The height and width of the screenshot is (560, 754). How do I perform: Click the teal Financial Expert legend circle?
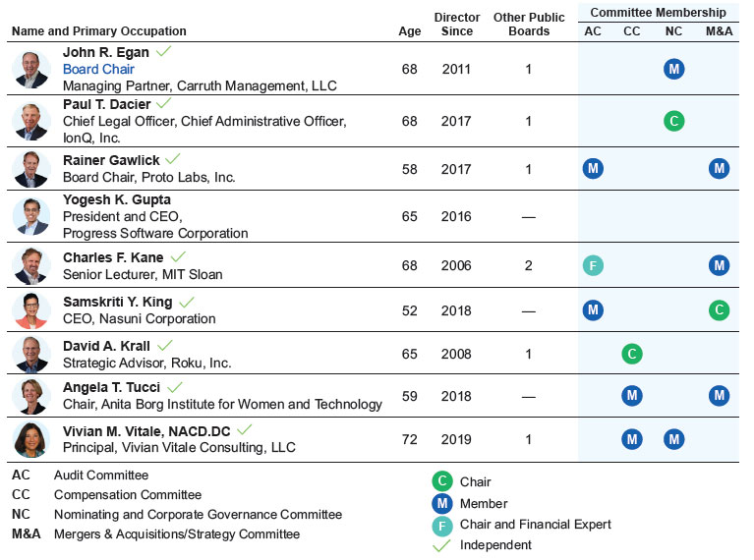pos(442,524)
